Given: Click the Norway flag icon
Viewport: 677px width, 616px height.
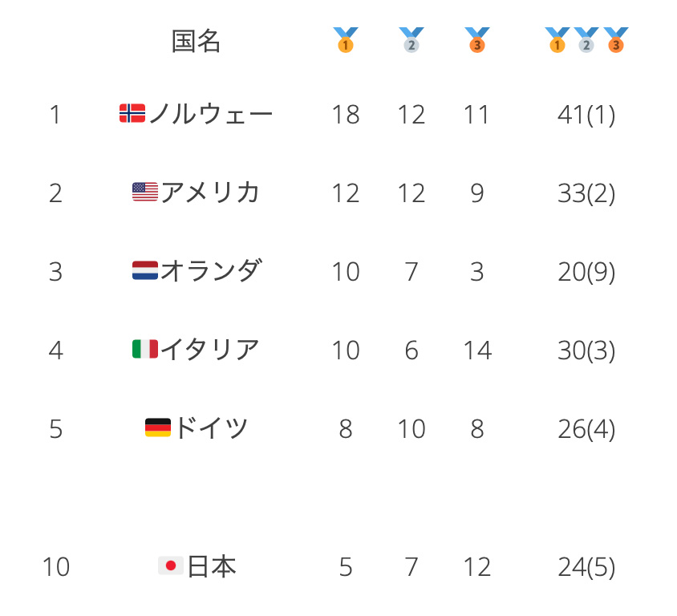Looking at the screenshot, I should [x=132, y=114].
